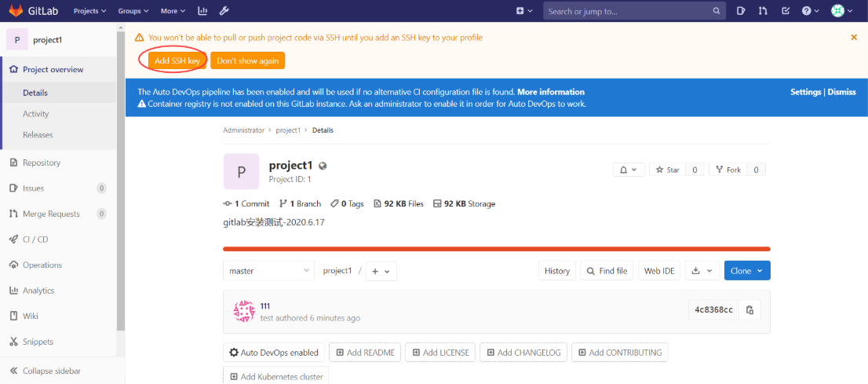868x384 pixels.
Task: Close the SSH warning banner
Action: pos(854,37)
